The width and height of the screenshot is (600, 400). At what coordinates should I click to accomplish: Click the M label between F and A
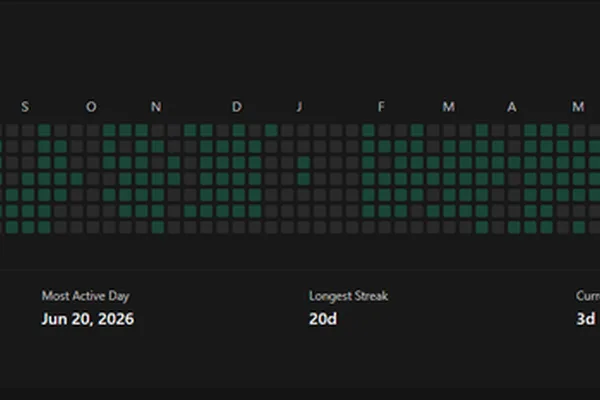[x=448, y=106]
